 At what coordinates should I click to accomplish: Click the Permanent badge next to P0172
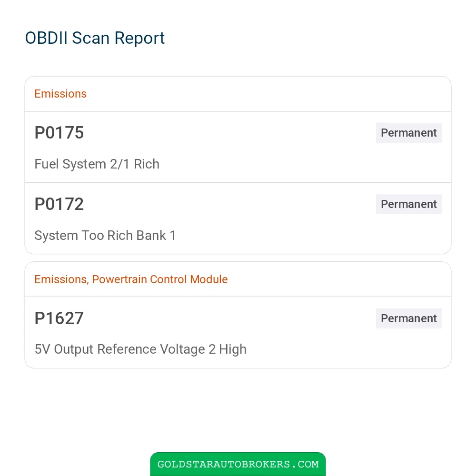coord(408,204)
